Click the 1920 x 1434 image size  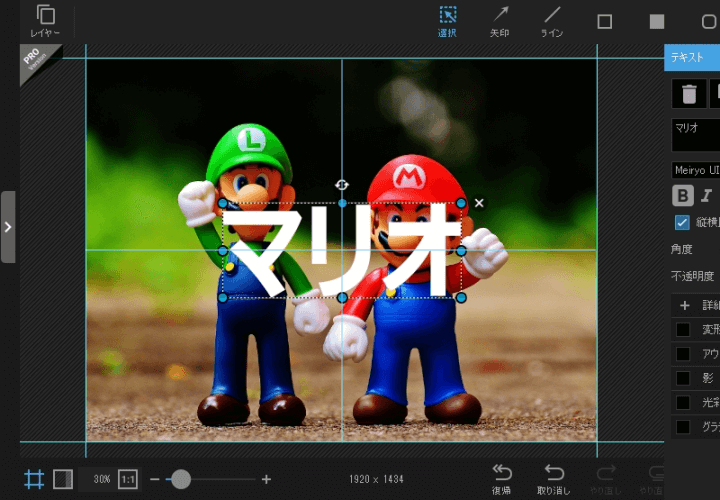[x=376, y=479]
